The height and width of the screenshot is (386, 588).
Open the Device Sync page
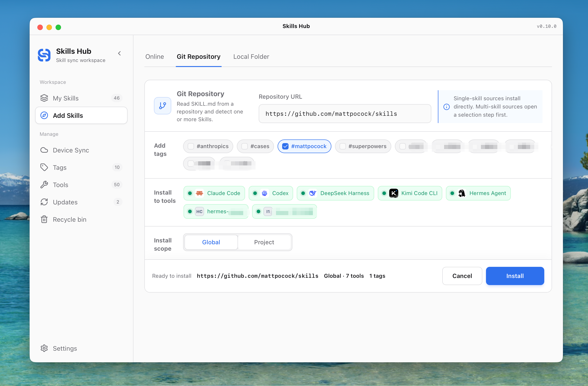81,150
